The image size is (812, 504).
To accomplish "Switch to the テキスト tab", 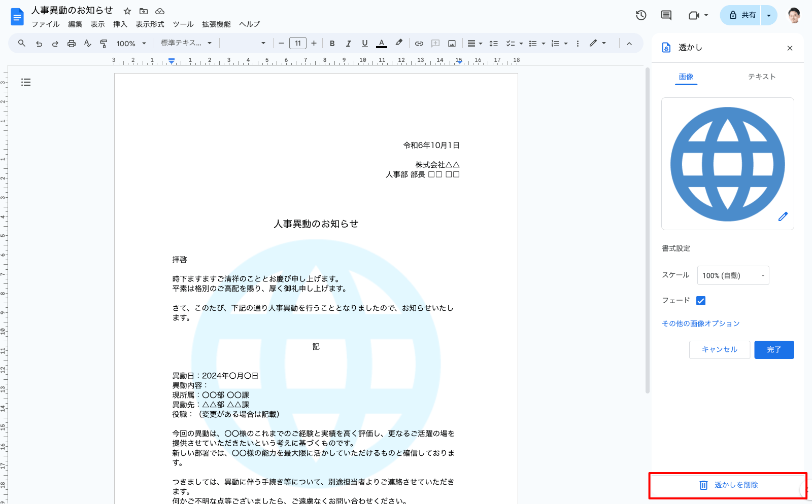I will [x=762, y=77].
